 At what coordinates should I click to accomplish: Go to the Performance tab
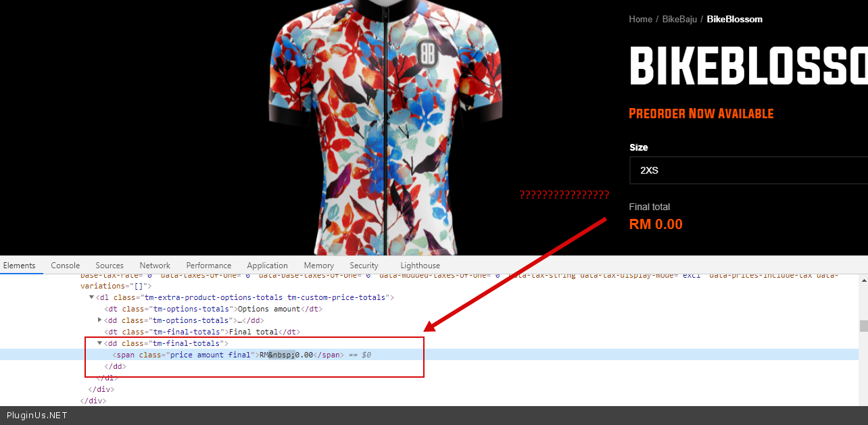209,266
